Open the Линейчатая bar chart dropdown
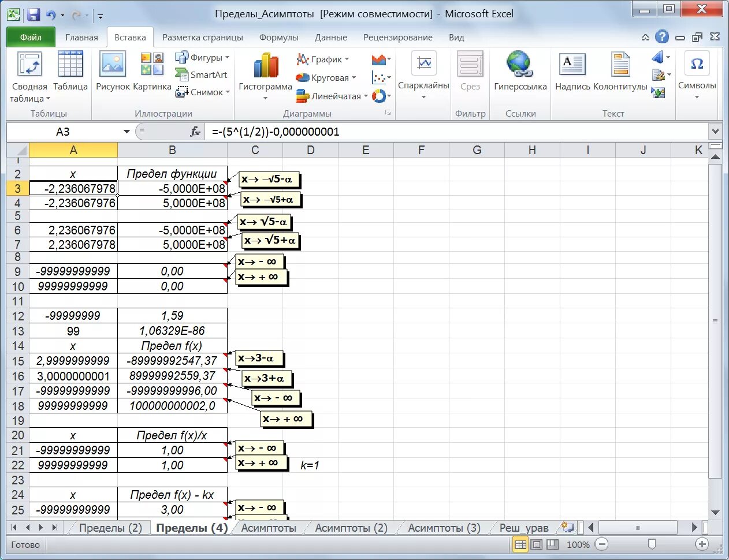 (x=332, y=96)
